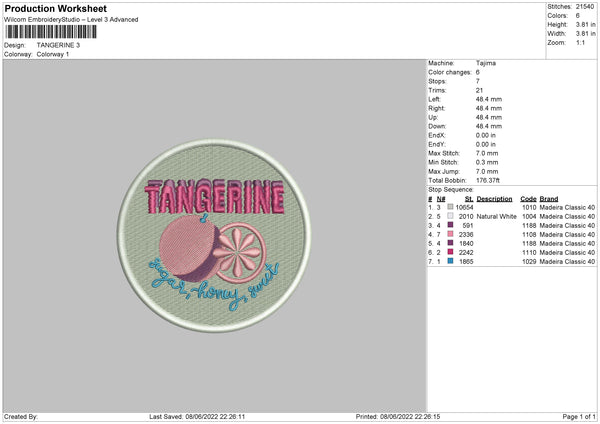600x424 pixels.
Task: Click stitch count '10654' in stop row 1
Action: [x=465, y=207]
